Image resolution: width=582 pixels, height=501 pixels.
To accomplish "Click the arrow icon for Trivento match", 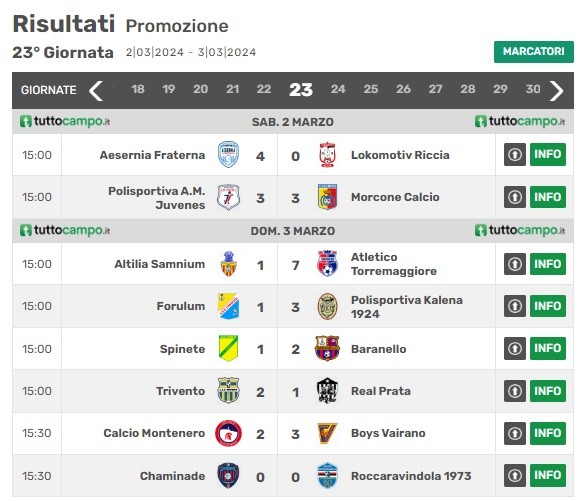I will [x=514, y=391].
